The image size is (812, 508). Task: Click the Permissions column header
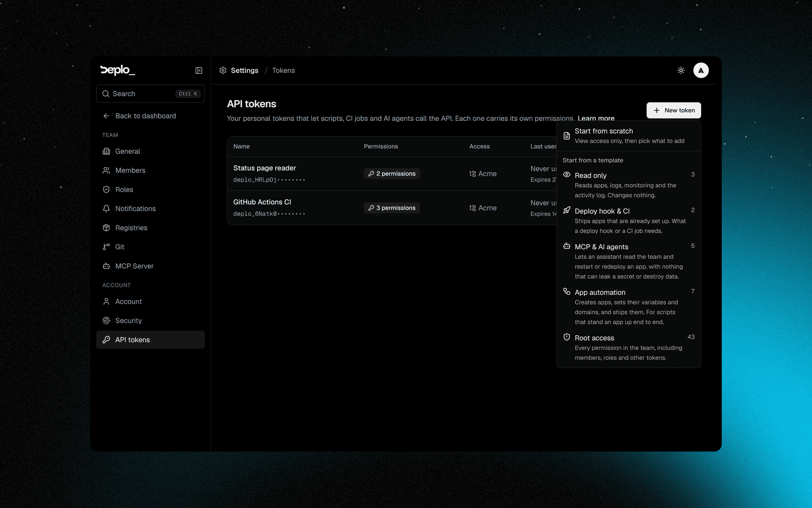tap(381, 147)
